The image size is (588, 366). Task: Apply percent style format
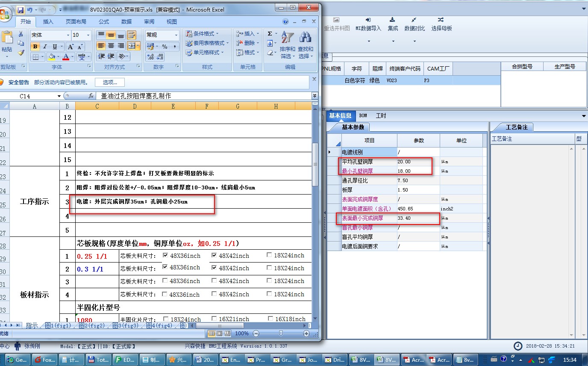coord(165,47)
